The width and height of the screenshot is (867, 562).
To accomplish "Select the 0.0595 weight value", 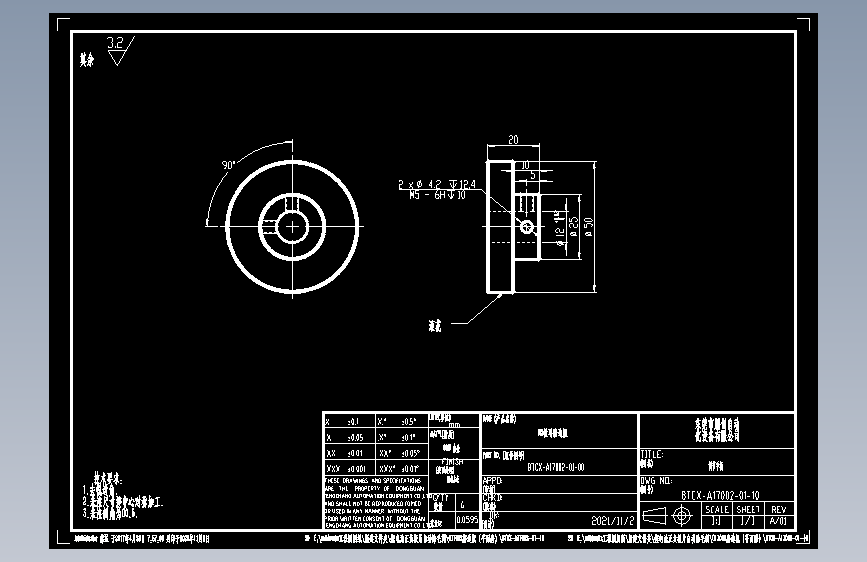I will tap(467, 520).
